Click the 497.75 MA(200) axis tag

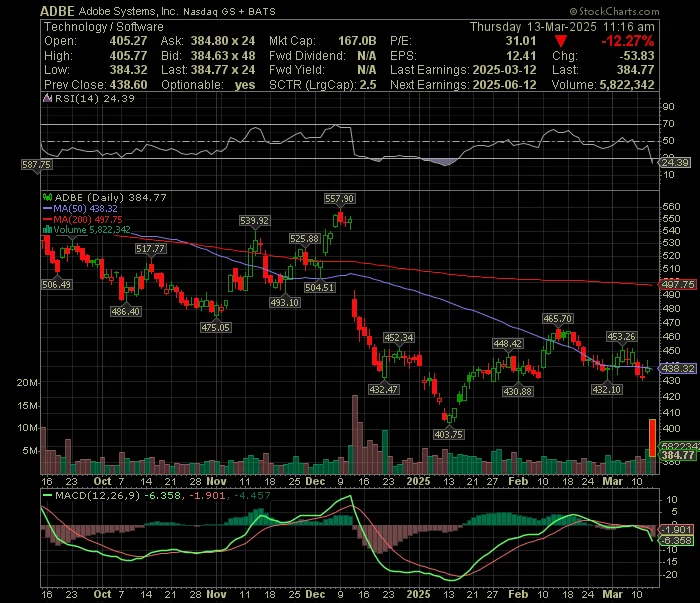click(x=678, y=284)
